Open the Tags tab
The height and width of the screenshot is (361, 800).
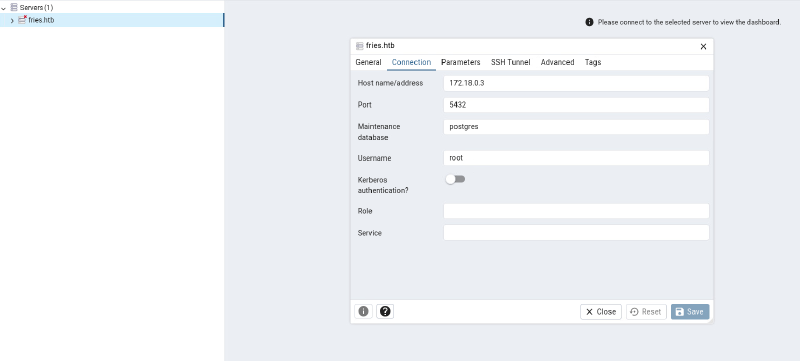(x=593, y=62)
